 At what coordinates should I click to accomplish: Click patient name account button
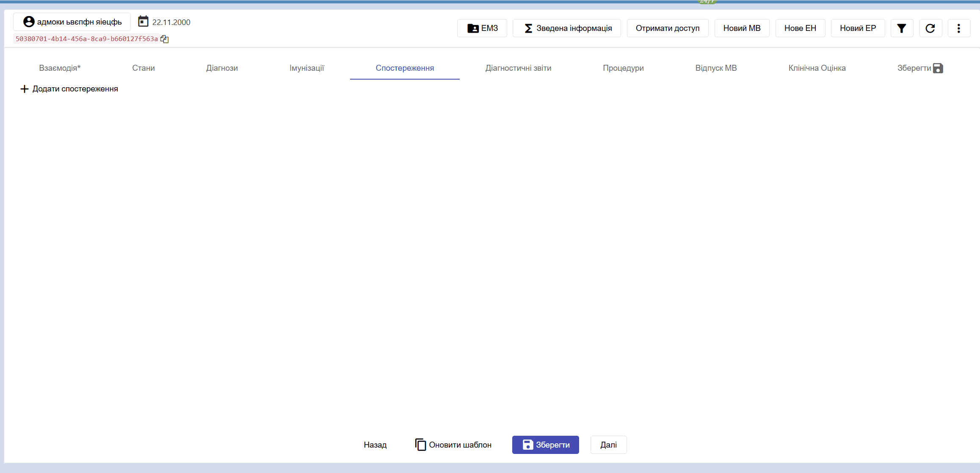[x=72, y=22]
